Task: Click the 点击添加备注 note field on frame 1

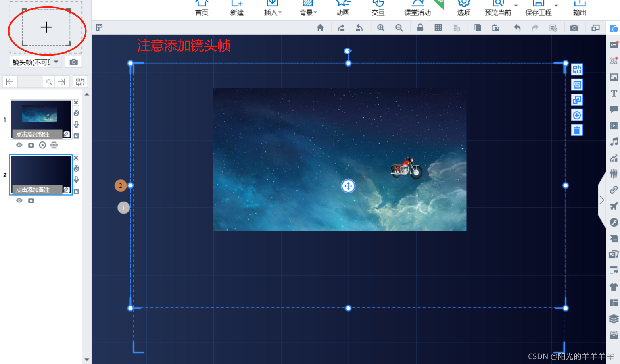Action: point(38,134)
